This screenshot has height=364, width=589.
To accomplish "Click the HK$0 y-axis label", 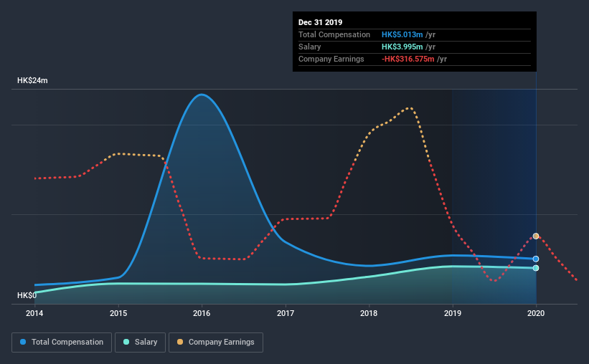I will tap(27, 295).
